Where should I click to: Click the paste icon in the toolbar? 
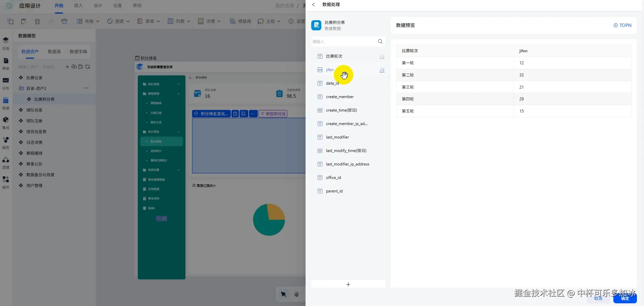[x=24, y=21]
